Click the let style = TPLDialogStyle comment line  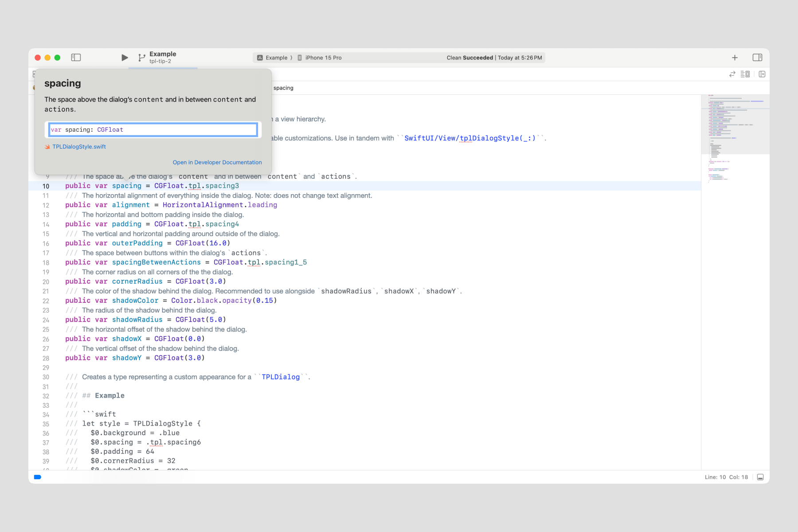pos(141,423)
